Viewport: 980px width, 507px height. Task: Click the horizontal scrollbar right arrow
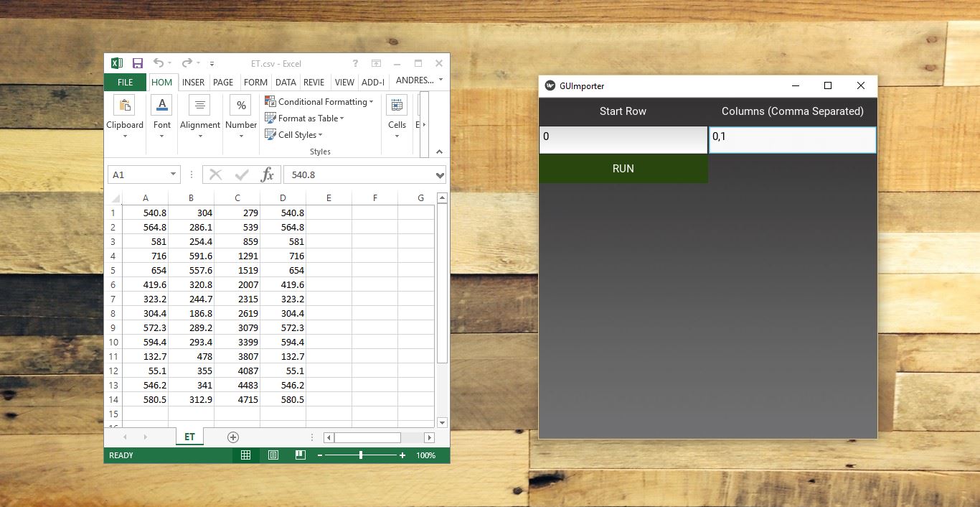tap(429, 437)
